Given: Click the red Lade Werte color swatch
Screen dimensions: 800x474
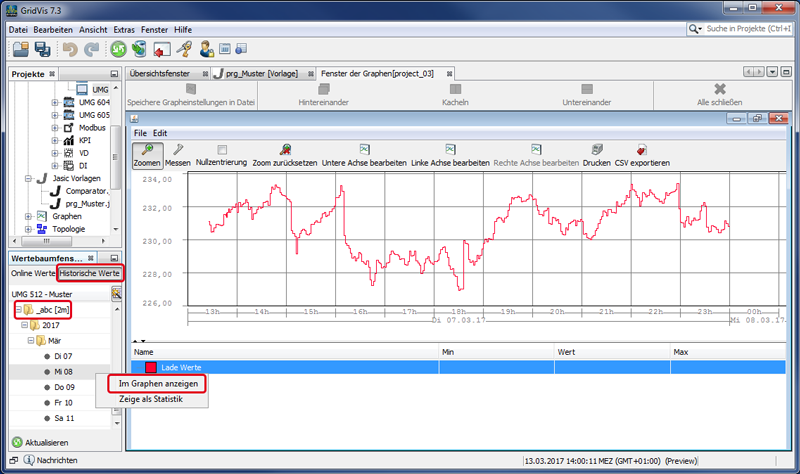Looking at the screenshot, I should [x=151, y=367].
